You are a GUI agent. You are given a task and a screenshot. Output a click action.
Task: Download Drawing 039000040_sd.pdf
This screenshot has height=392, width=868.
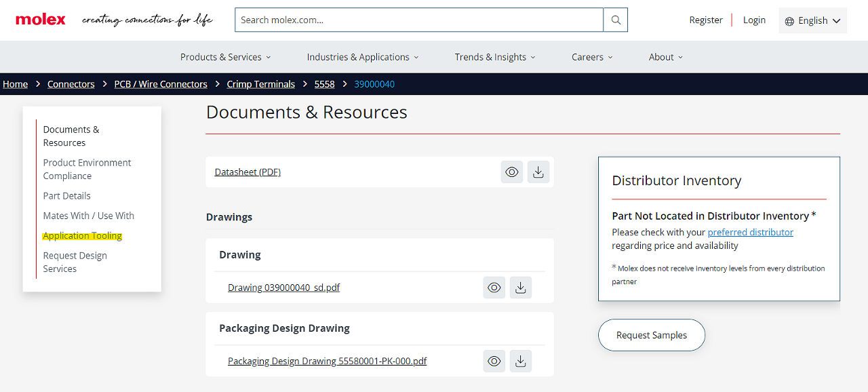[520, 288]
